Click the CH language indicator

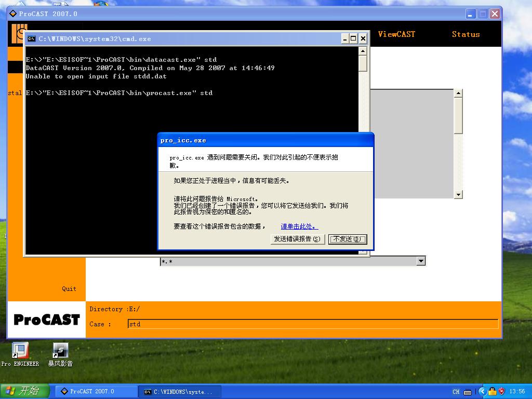click(456, 392)
